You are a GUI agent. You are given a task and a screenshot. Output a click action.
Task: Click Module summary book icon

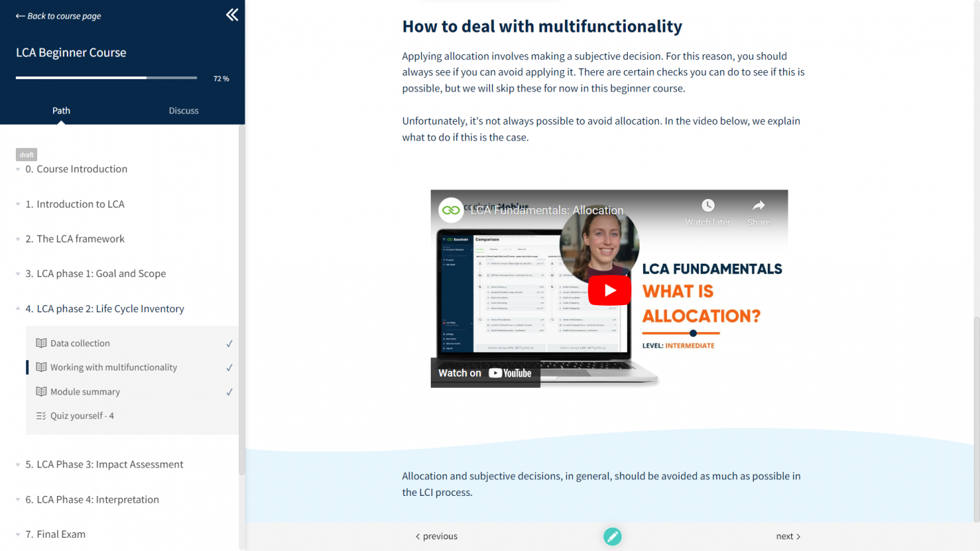point(41,392)
